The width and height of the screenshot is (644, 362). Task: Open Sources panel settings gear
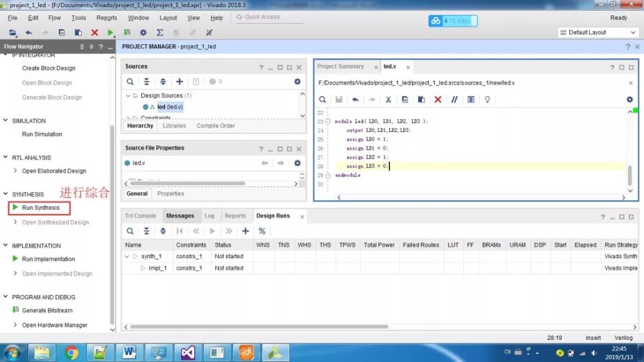298,82
